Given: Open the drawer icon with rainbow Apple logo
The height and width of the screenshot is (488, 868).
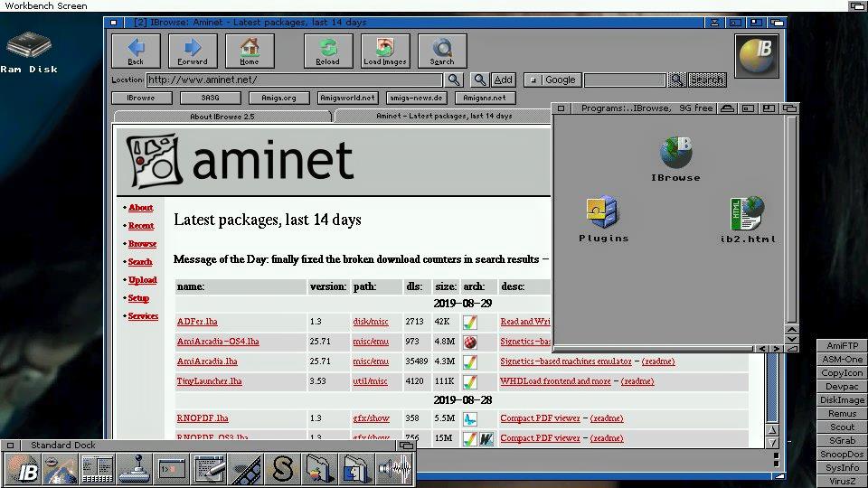Looking at the screenshot, I should coord(319,469).
